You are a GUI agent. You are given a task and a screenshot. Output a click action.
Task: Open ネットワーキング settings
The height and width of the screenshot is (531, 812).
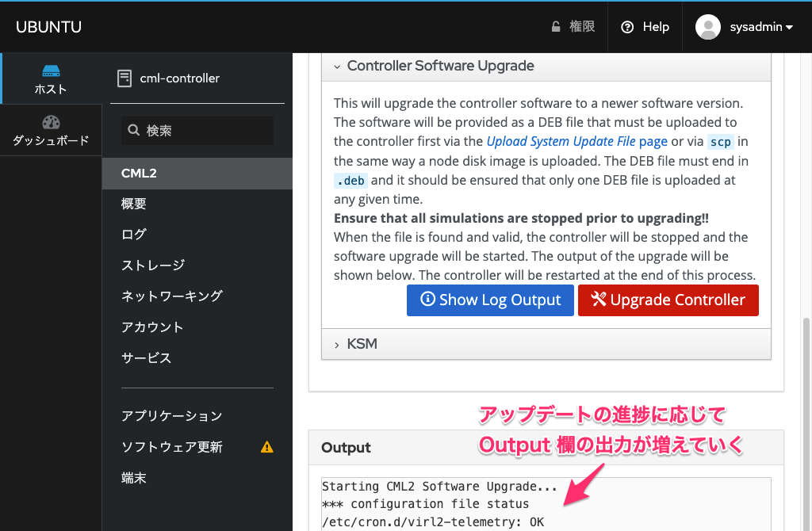point(172,296)
